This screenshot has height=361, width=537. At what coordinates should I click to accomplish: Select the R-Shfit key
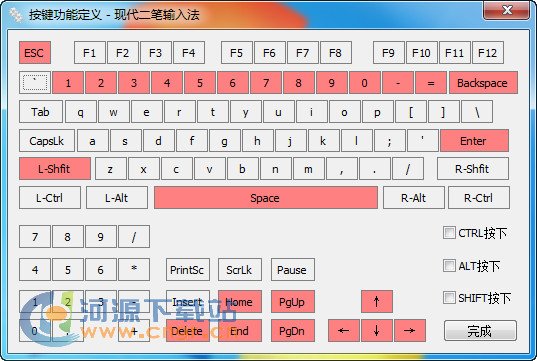[473, 169]
